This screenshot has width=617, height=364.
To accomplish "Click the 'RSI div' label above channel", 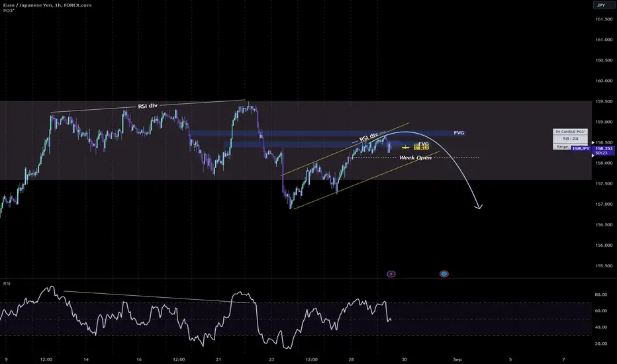I will (368, 138).
